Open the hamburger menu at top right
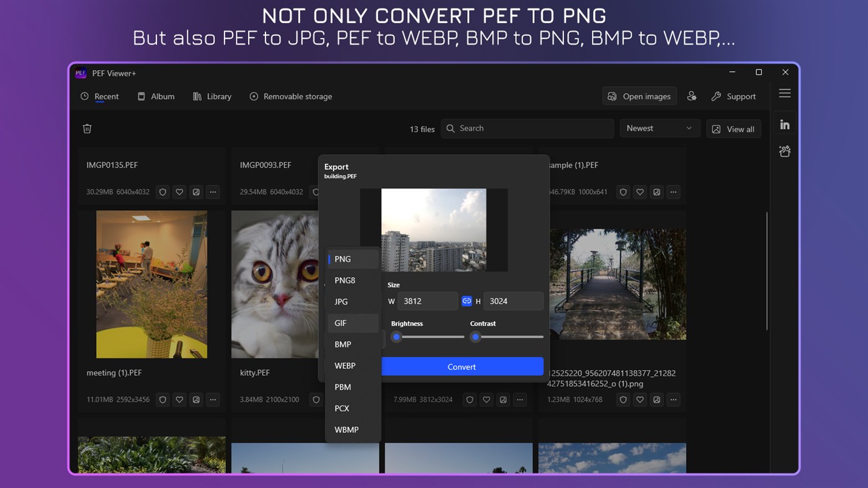868x488 pixels. [784, 92]
